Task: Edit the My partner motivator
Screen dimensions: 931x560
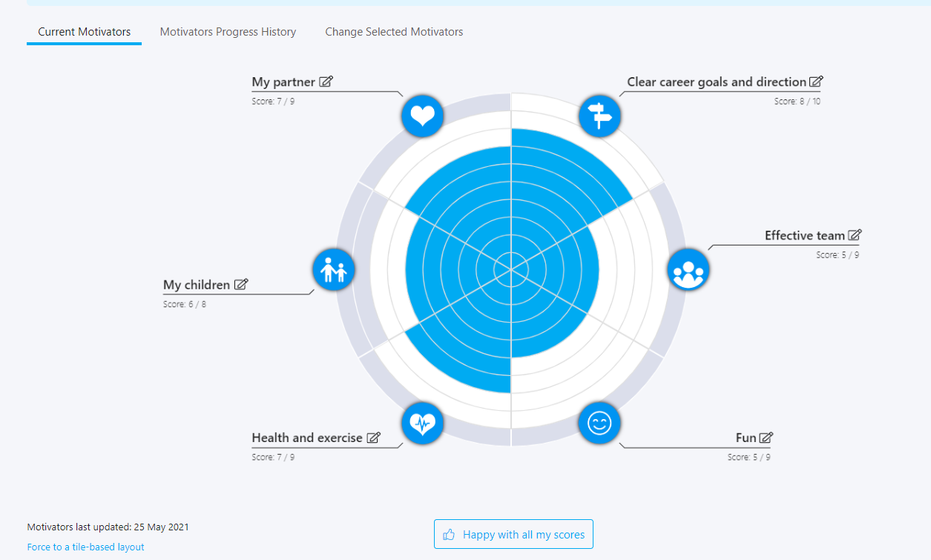Action: pyautogui.click(x=326, y=82)
